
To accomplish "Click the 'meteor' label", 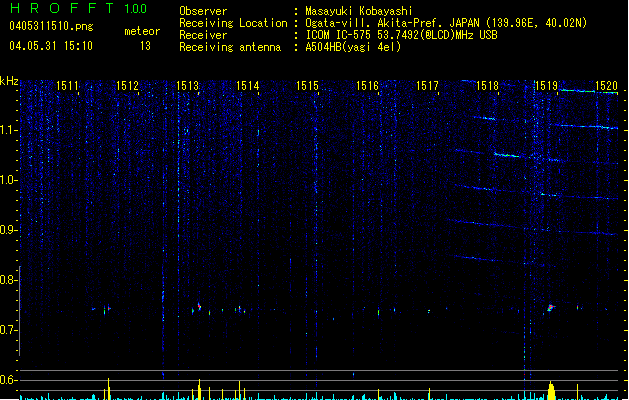I will click(142, 31).
